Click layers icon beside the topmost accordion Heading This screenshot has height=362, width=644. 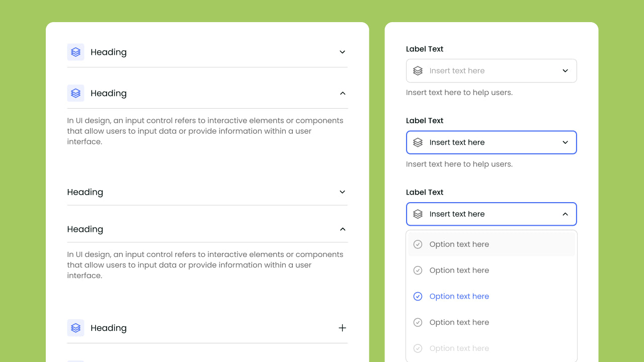(x=75, y=52)
